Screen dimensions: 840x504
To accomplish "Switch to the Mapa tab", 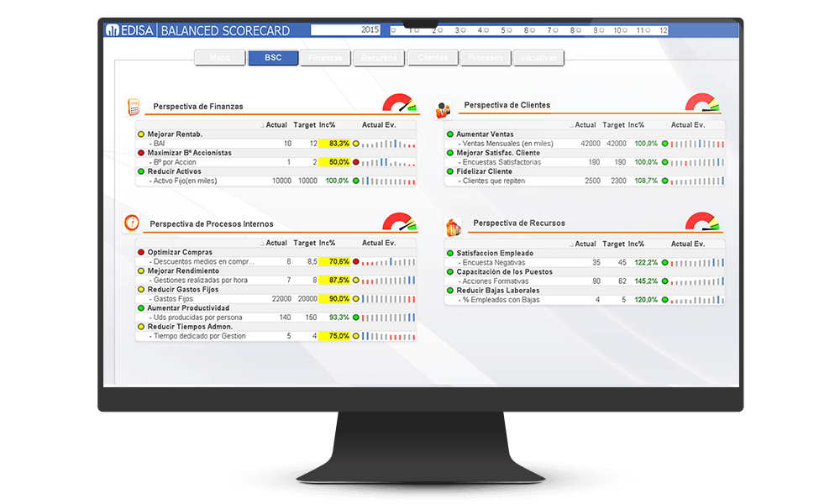I will (219, 58).
